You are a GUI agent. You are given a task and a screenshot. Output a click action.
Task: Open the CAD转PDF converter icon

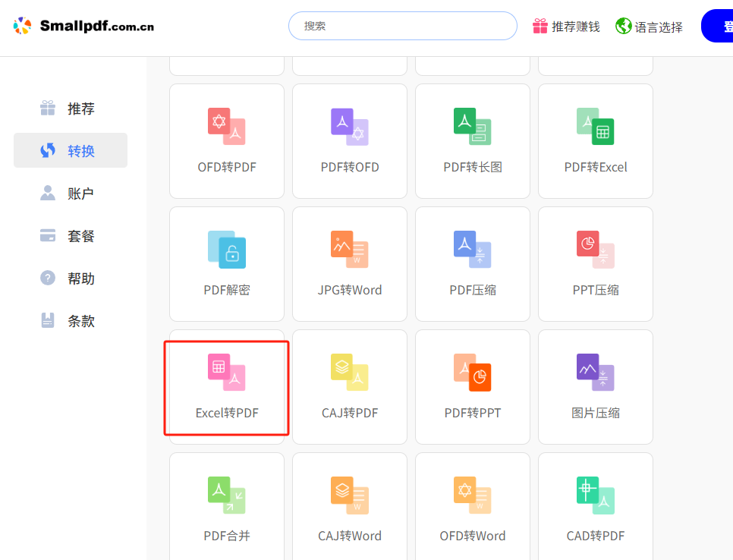pyautogui.click(x=596, y=495)
